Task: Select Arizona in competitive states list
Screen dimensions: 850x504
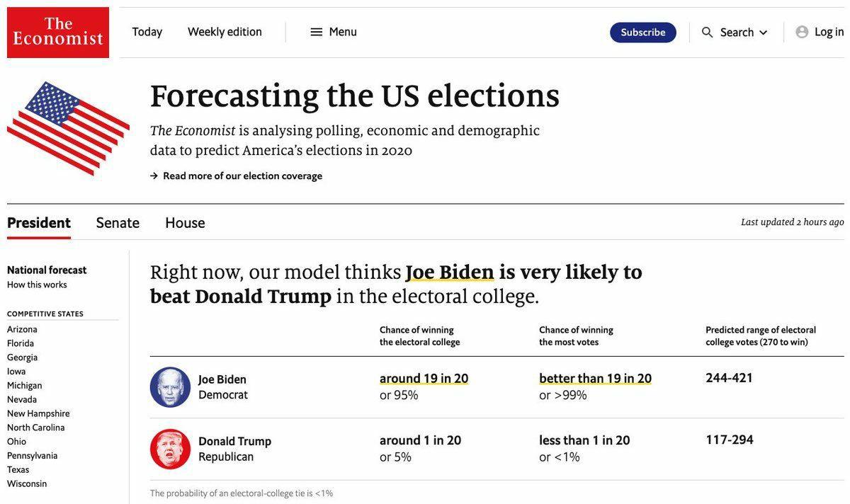Action: (x=22, y=329)
